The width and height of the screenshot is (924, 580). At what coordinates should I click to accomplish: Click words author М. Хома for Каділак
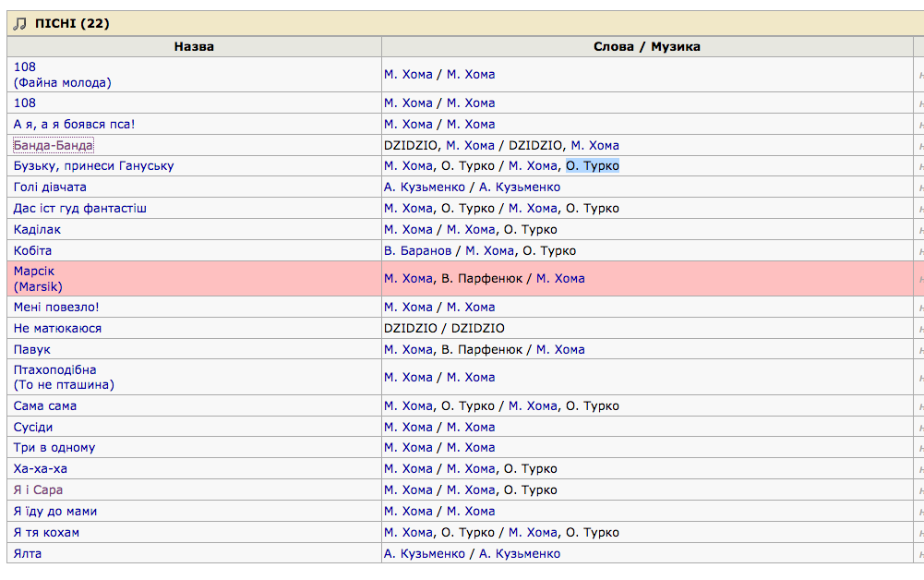(x=408, y=230)
